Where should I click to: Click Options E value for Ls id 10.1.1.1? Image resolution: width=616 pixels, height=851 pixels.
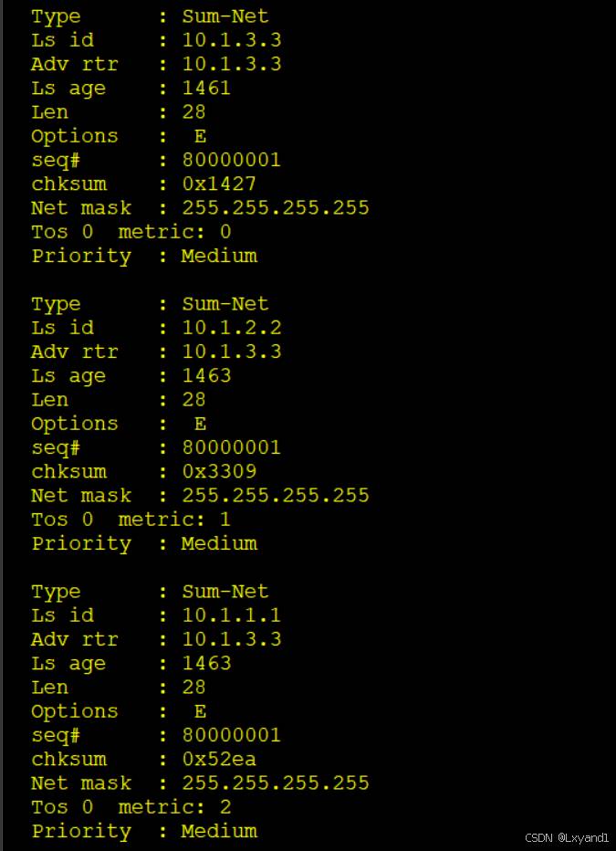point(200,711)
